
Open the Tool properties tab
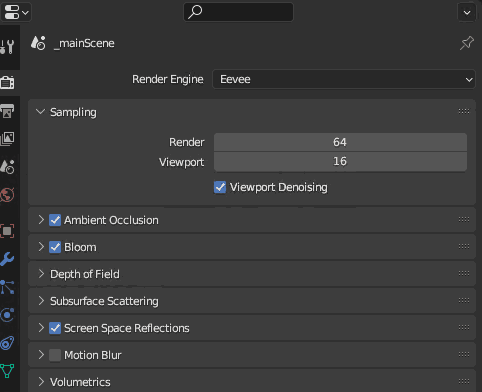coord(7,47)
